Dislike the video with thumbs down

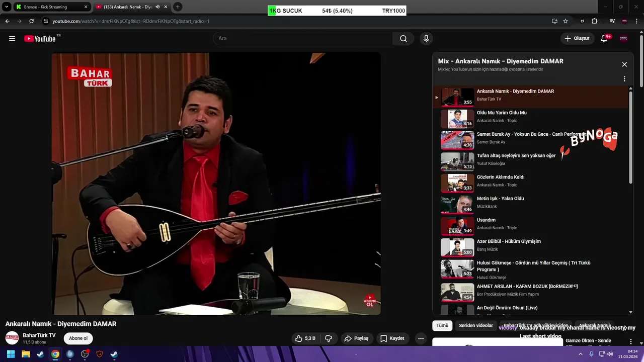click(329, 338)
